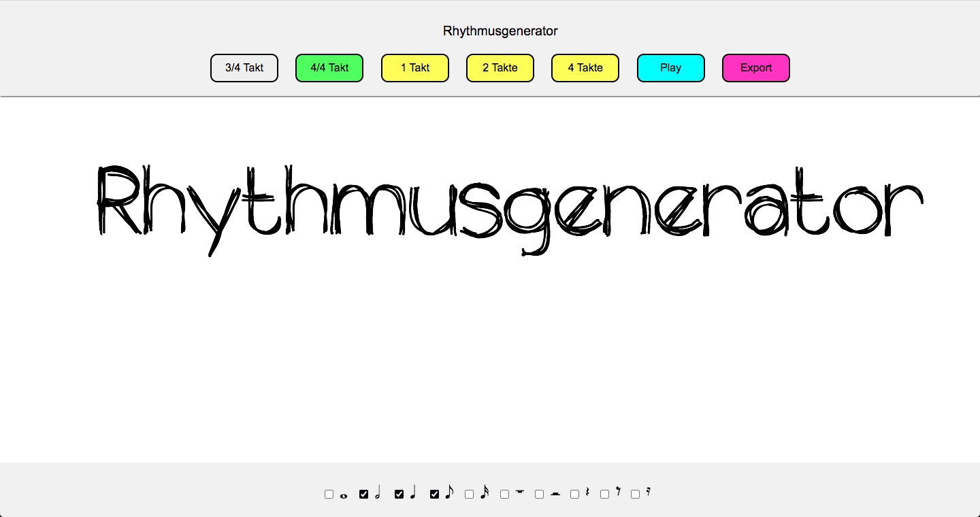Uncheck the eighth note checkbox
Viewport: 980px width, 517px height.
[x=434, y=495]
